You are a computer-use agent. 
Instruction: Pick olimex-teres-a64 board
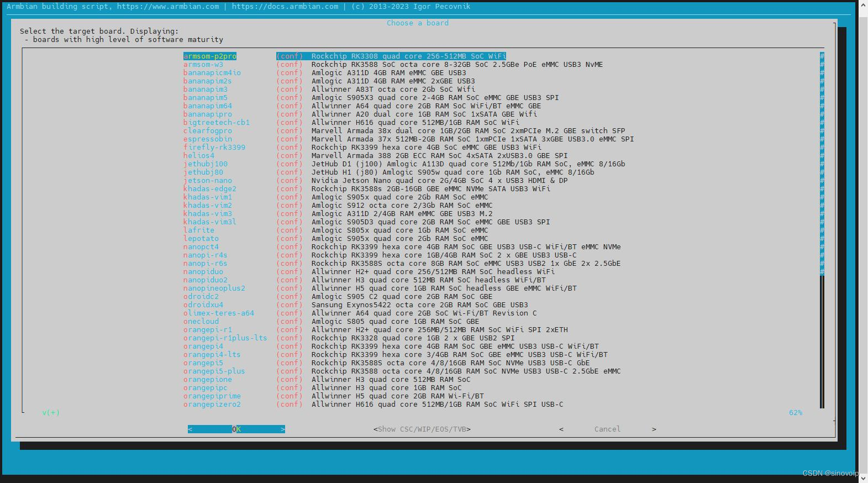tap(360, 313)
